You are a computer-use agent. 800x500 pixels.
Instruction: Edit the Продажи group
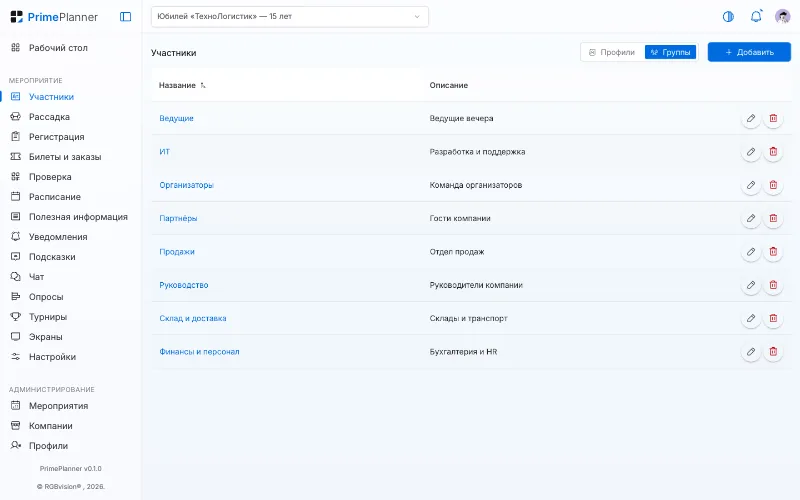[751, 252]
